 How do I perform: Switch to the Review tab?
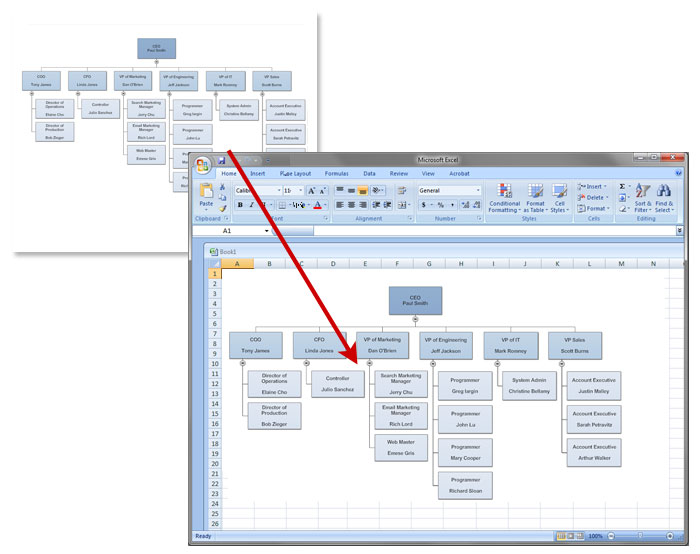coord(399,174)
